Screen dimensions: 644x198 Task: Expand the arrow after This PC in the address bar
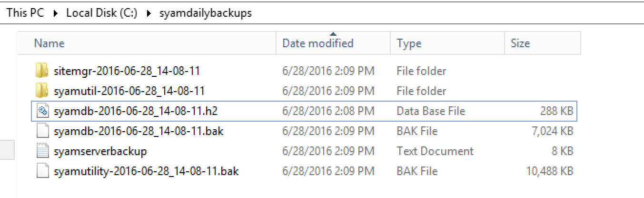(x=55, y=13)
